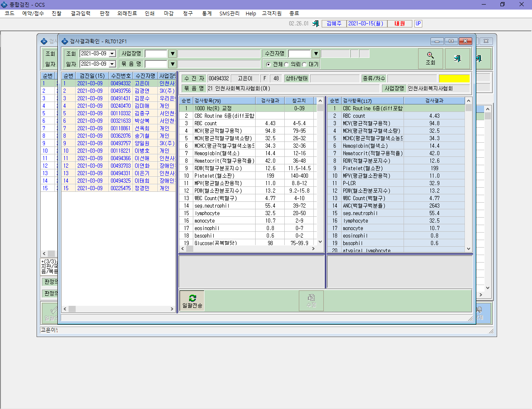Expand the 사업장명 dropdown arrow
The width and height of the screenshot is (532, 409).
[x=172, y=54]
